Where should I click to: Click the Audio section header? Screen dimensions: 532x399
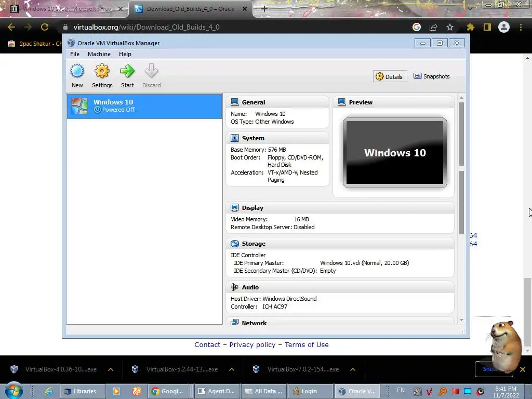(x=340, y=287)
